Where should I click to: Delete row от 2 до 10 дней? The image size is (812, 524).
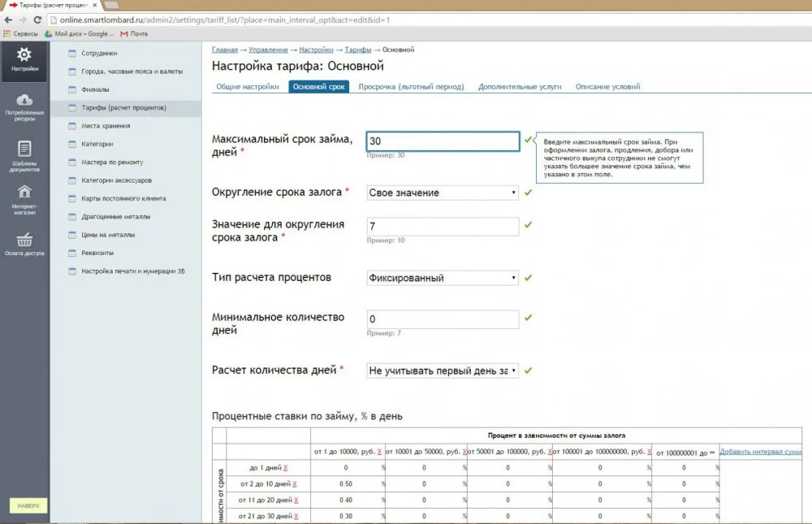pos(295,483)
